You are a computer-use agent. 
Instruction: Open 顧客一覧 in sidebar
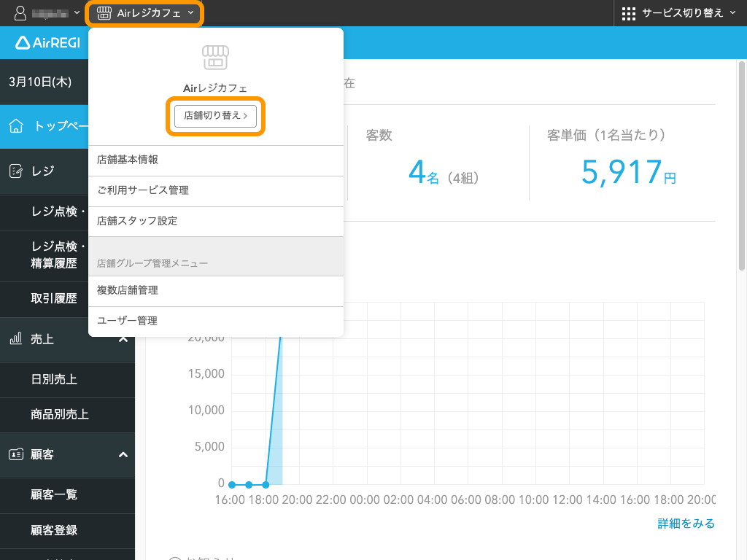tap(67, 495)
